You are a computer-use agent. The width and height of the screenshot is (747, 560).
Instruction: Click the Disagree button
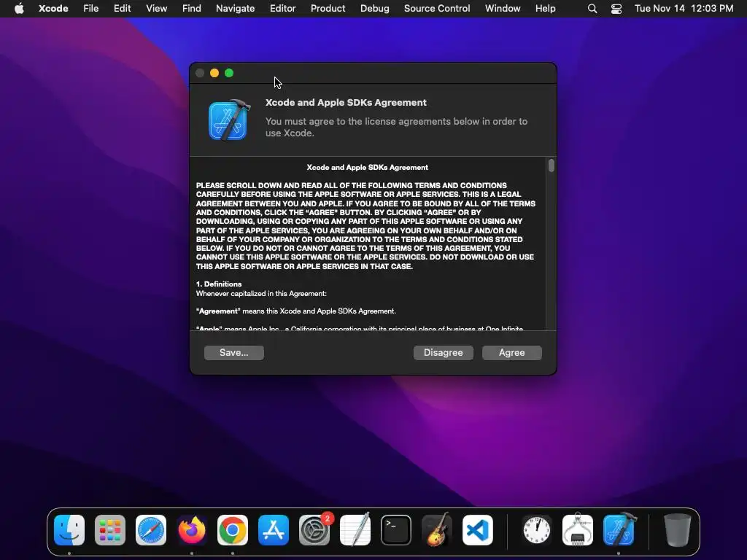[444, 353]
